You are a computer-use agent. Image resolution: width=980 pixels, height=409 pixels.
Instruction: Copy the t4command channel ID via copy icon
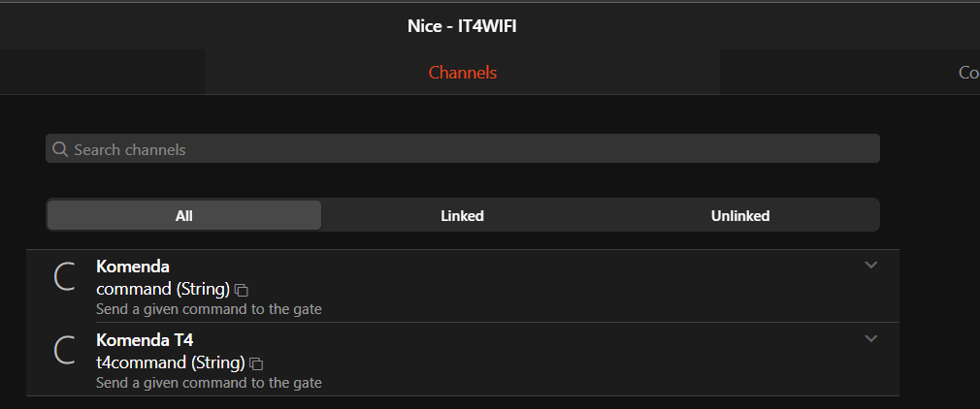pyautogui.click(x=255, y=363)
